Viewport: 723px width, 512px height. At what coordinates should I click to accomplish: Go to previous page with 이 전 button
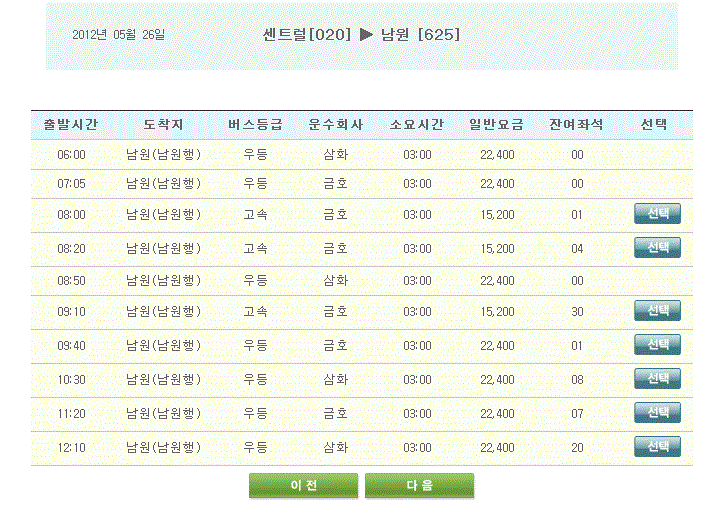pos(303,485)
